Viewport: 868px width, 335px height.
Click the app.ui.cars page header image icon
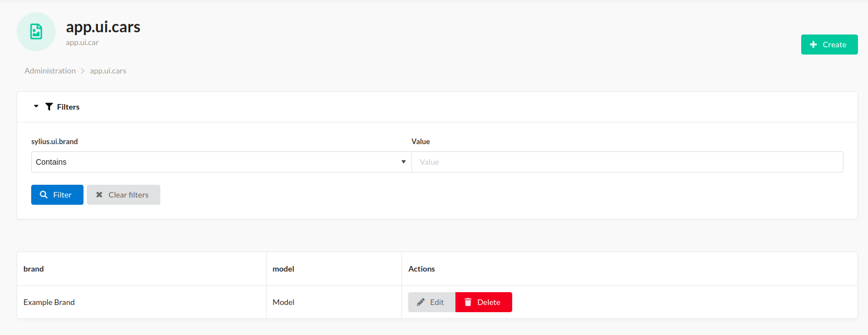pyautogui.click(x=36, y=32)
